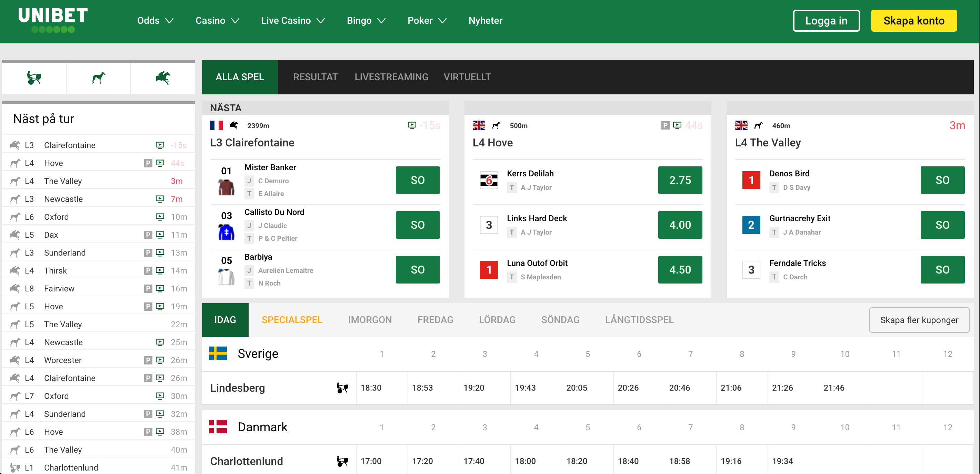Open Lindesberg race 1 at 18:30
Image resolution: width=980 pixels, height=474 pixels.
[x=382, y=388]
